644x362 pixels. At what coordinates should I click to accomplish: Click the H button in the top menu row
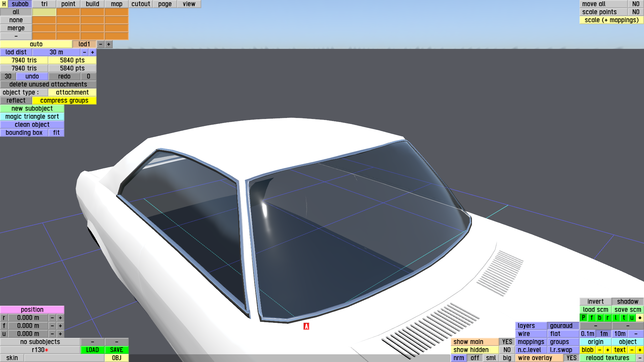click(x=4, y=4)
